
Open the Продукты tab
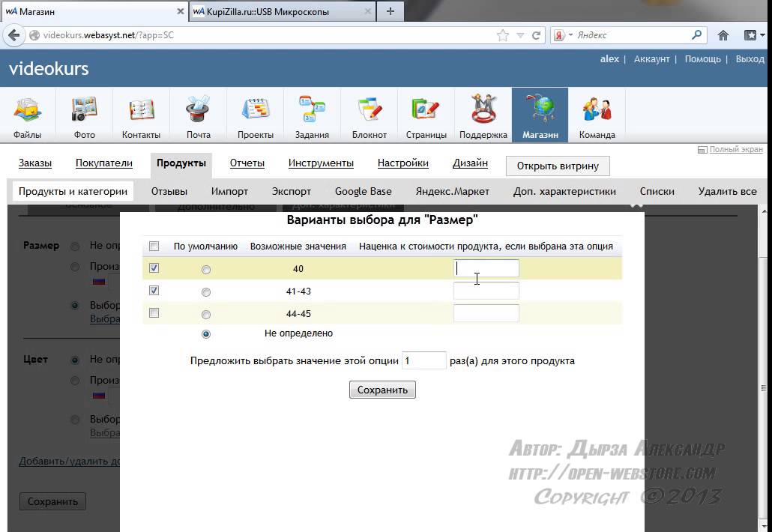pos(181,163)
